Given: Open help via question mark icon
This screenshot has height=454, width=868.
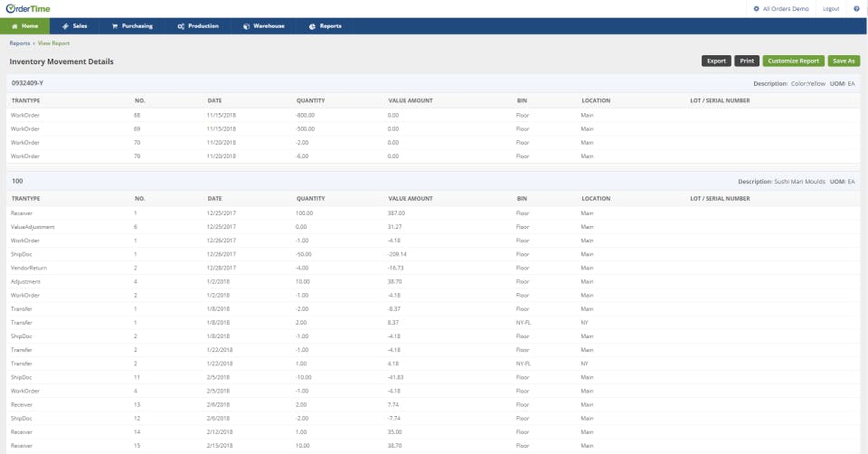Looking at the screenshot, I should [x=856, y=8].
